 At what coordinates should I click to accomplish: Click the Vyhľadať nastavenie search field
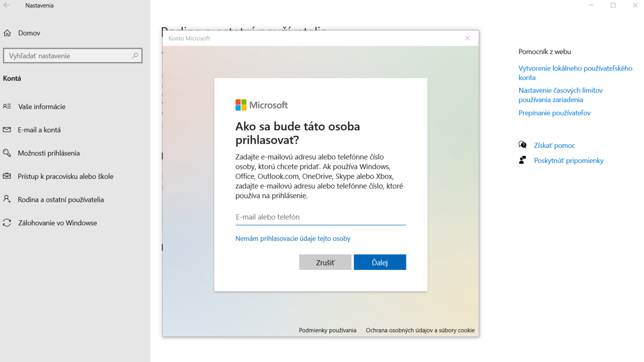click(x=73, y=56)
